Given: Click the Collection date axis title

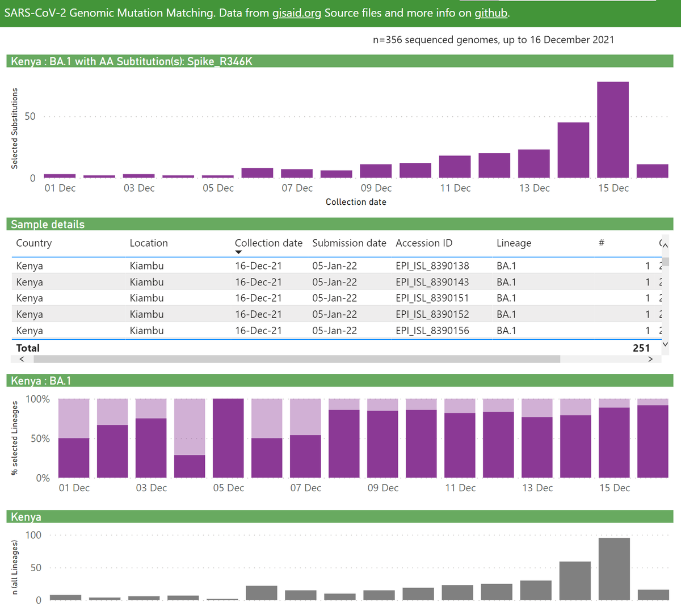Looking at the screenshot, I should click(356, 202).
